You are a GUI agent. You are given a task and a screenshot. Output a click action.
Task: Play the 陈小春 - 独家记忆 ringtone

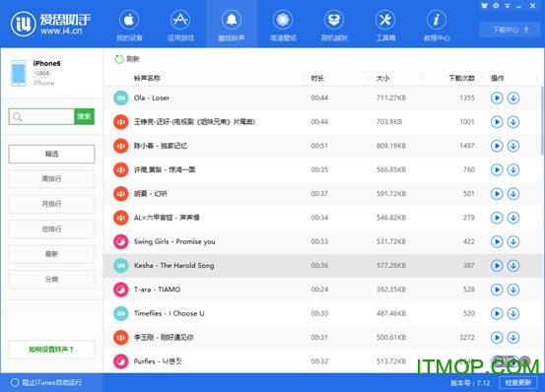497,146
